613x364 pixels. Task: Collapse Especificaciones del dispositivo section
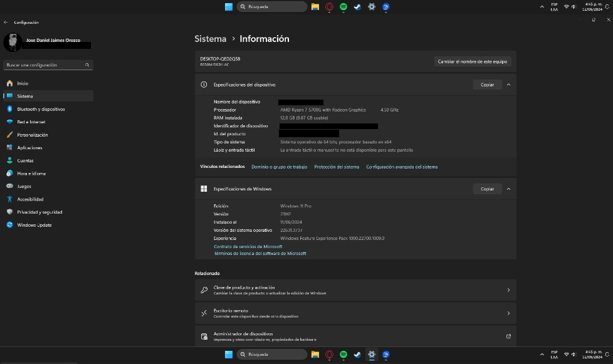pyautogui.click(x=508, y=85)
